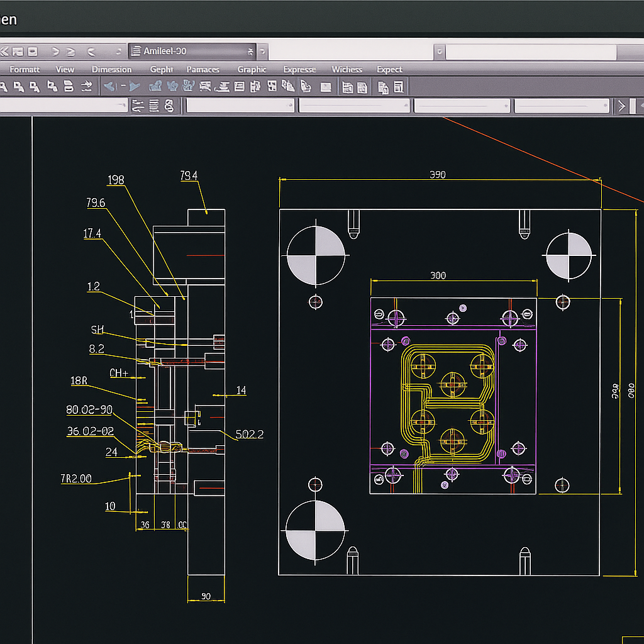Open the Pamaces menu
The height and width of the screenshot is (644, 644).
point(203,69)
